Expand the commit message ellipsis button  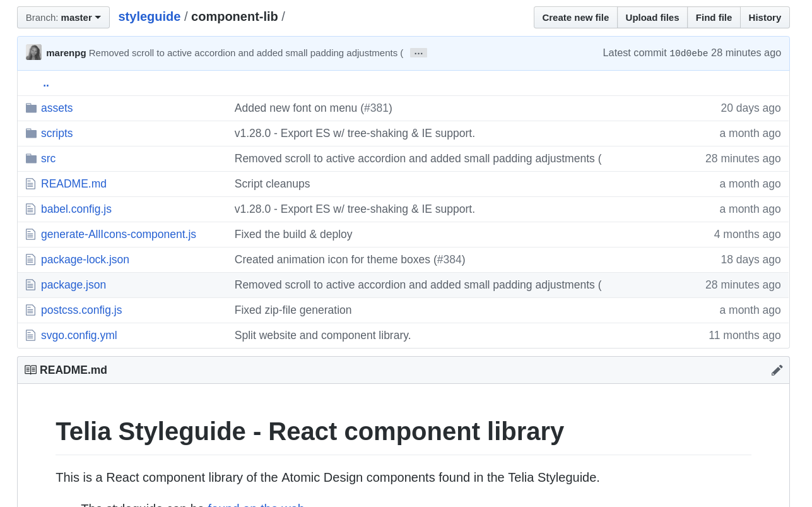[418, 53]
